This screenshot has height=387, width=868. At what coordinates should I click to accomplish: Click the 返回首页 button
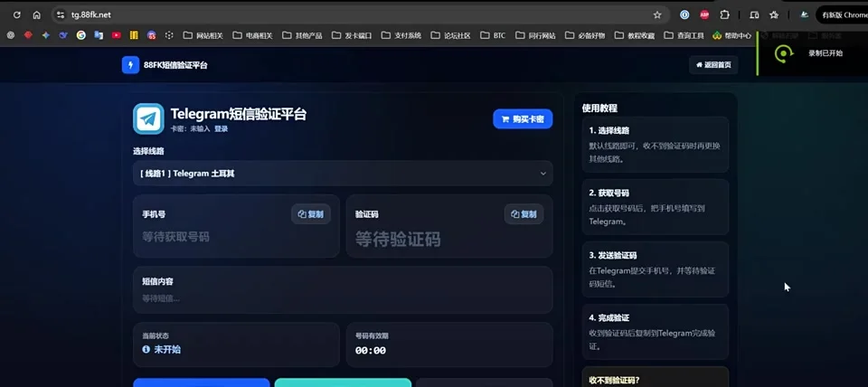[x=713, y=65]
